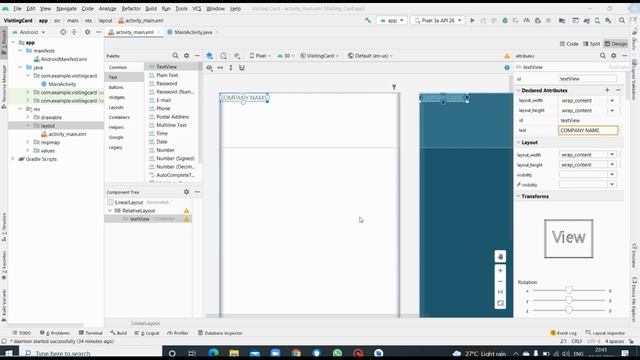The height and width of the screenshot is (360, 640).
Task: Open the File menu
Action: click(x=17, y=8)
